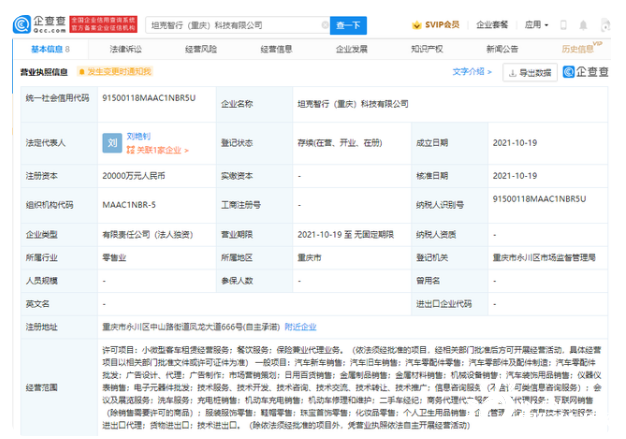The width and height of the screenshot is (626, 439).
Task: Click the 营业执照信息 section heading
Action: point(44,72)
